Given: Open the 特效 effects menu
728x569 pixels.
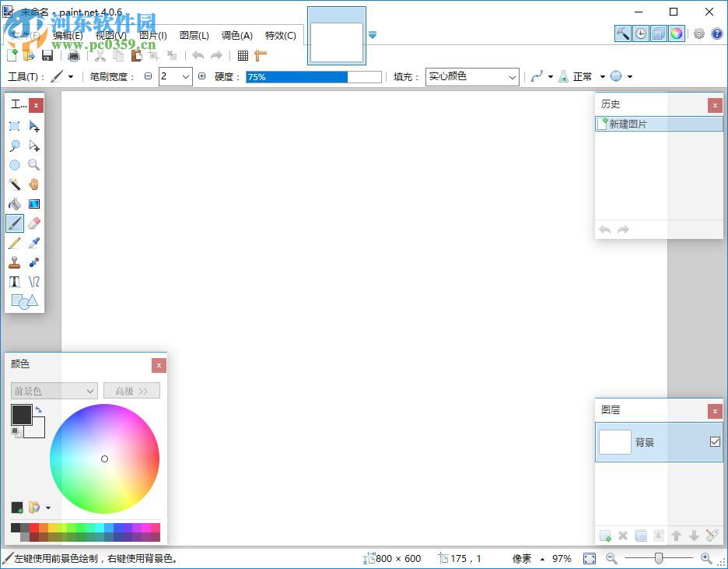Looking at the screenshot, I should point(282,35).
